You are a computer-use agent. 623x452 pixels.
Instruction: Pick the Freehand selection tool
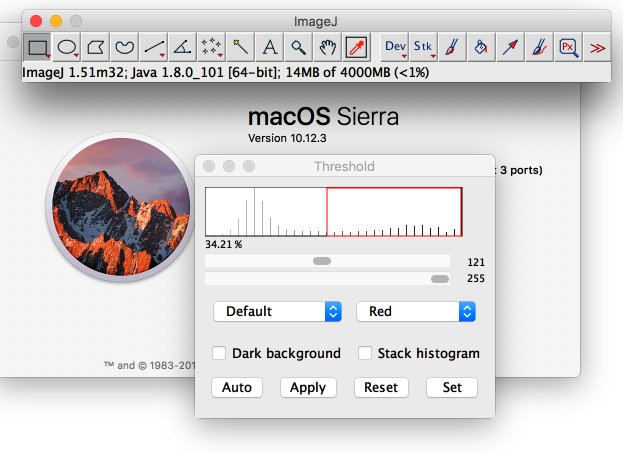click(125, 47)
